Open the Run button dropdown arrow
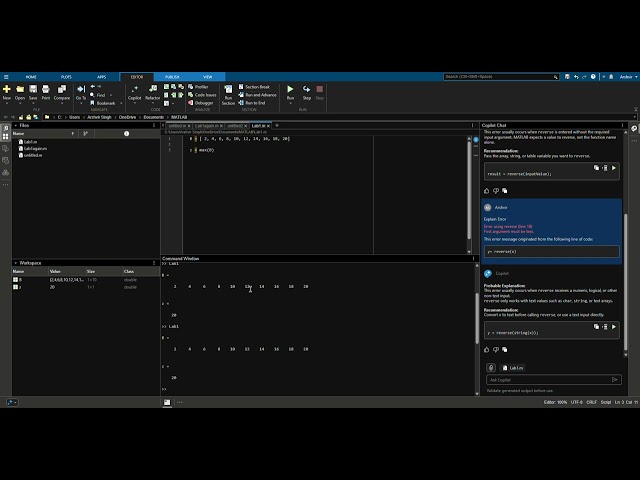 (290, 103)
